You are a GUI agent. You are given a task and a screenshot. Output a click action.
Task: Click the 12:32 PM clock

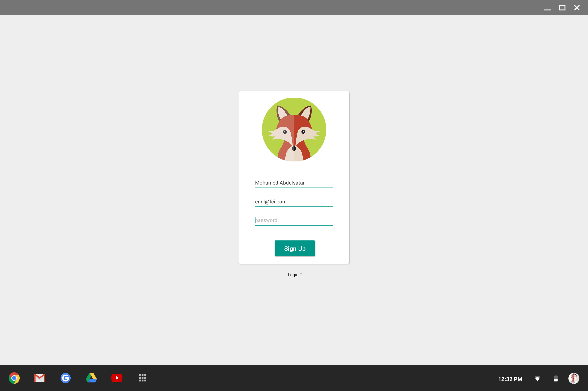510,379
